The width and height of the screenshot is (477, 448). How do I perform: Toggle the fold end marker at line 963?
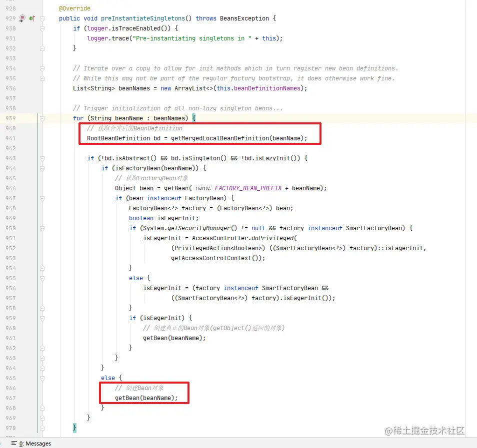(42, 358)
